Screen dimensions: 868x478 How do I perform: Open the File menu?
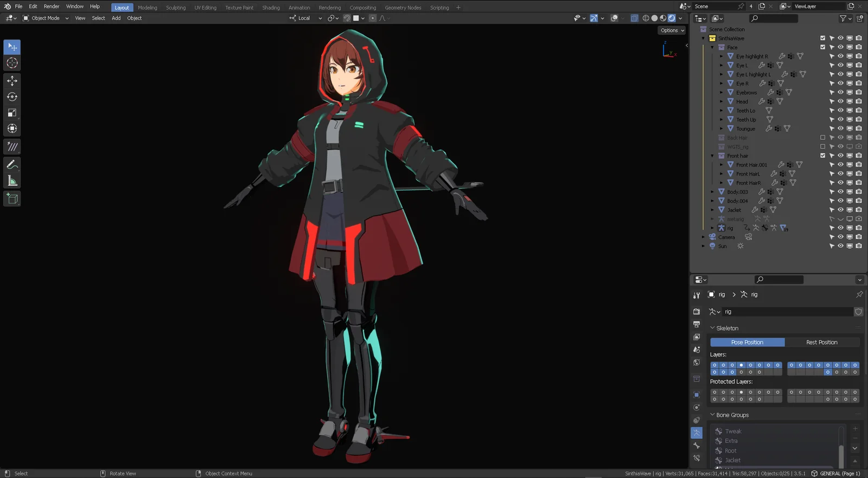(x=18, y=7)
